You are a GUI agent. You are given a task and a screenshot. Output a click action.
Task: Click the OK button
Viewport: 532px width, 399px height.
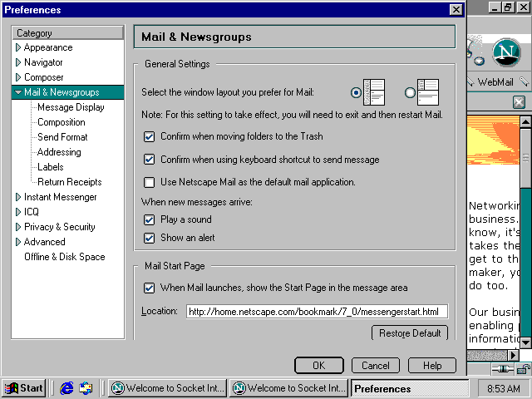[319, 366]
